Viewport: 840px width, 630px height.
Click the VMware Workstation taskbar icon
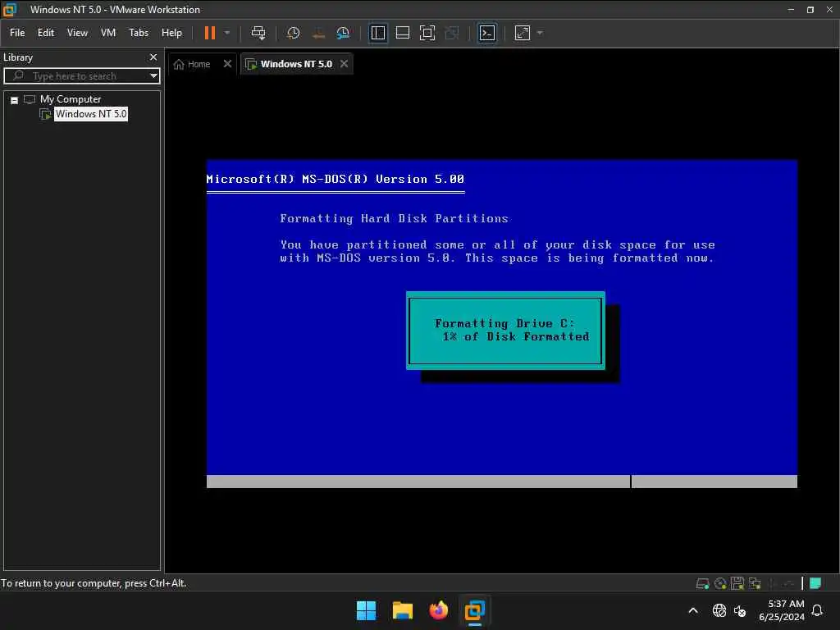pos(475,610)
